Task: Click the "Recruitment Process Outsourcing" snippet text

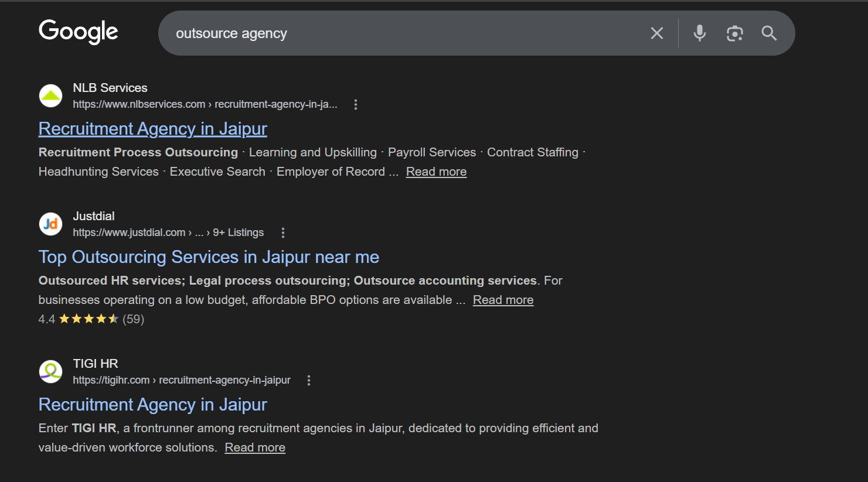Action: coord(138,152)
